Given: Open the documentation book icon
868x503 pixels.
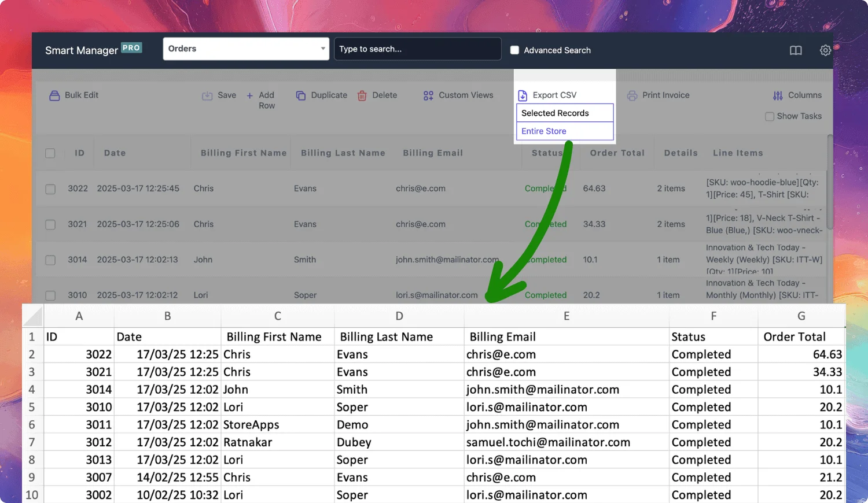Looking at the screenshot, I should point(796,50).
